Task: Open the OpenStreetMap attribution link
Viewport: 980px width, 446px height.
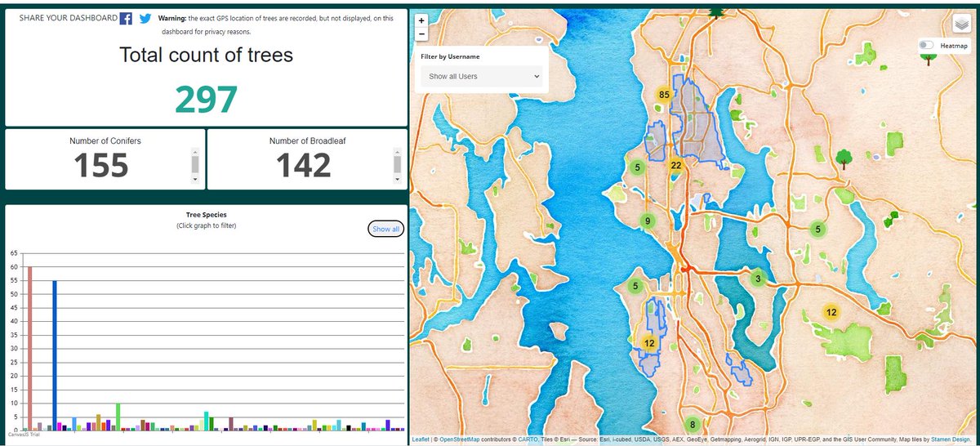Action: pyautogui.click(x=461, y=439)
